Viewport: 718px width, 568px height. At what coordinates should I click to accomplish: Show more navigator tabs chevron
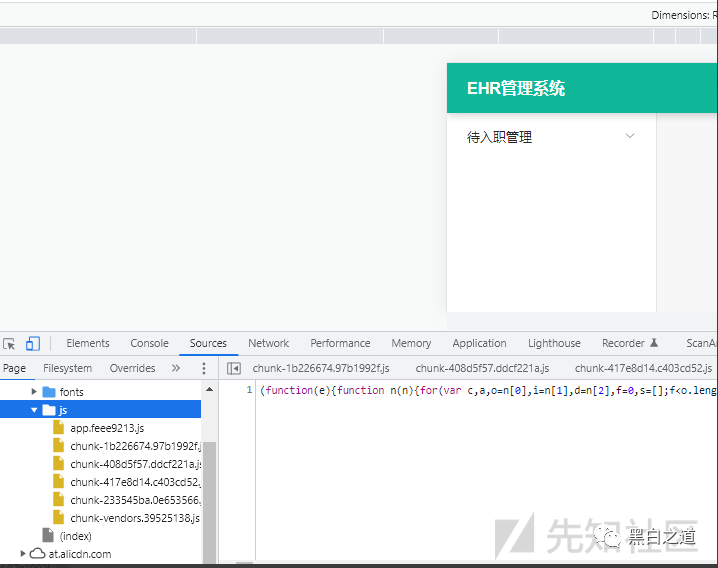176,368
